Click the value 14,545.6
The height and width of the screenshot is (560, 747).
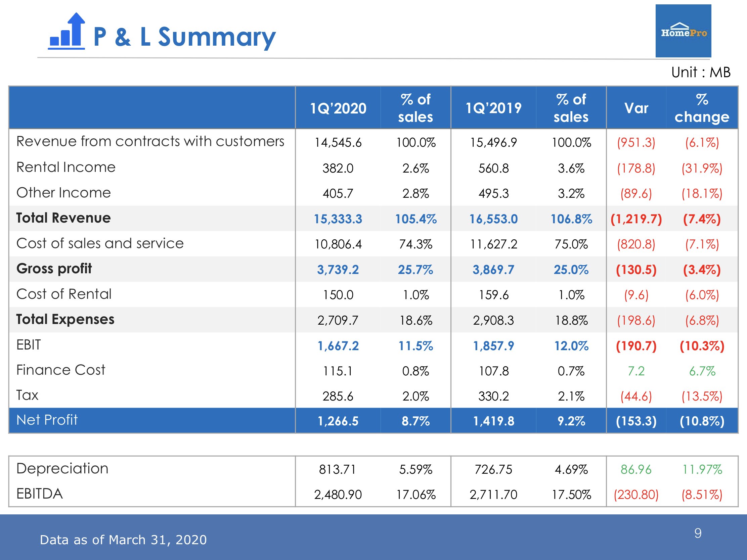[x=338, y=142]
